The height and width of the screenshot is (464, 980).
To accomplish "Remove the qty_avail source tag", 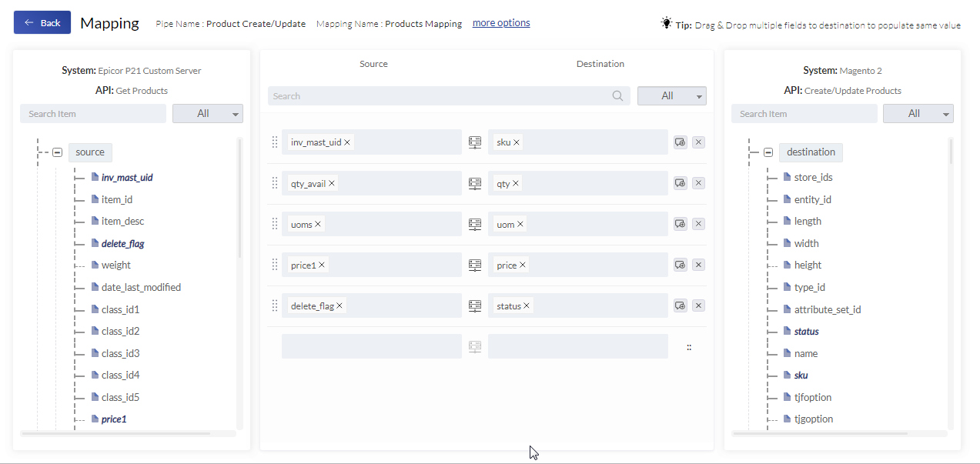I will (x=332, y=183).
